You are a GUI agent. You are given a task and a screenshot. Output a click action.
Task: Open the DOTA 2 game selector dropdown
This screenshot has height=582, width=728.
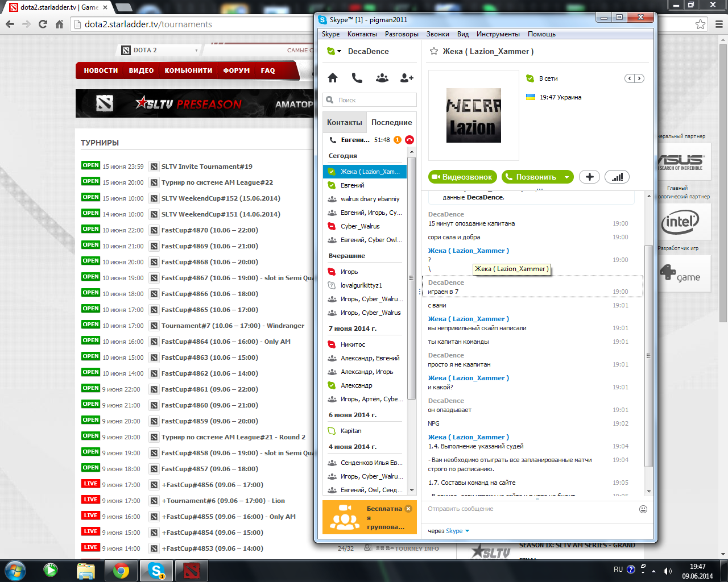pyautogui.click(x=160, y=50)
